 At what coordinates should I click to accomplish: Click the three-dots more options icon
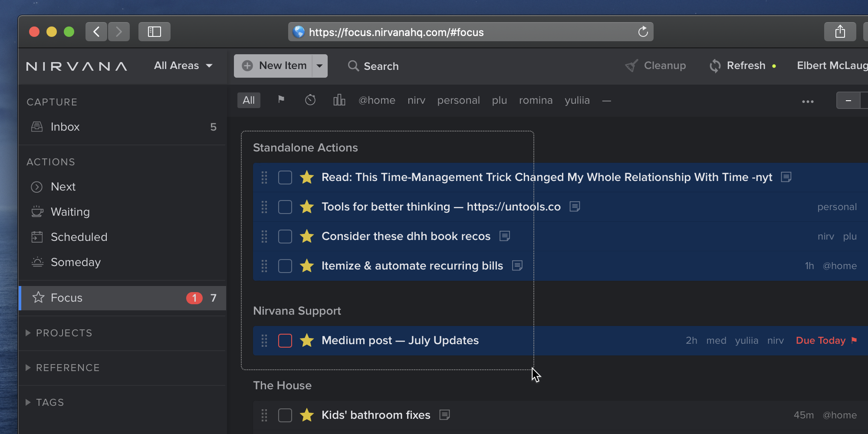[x=808, y=102]
